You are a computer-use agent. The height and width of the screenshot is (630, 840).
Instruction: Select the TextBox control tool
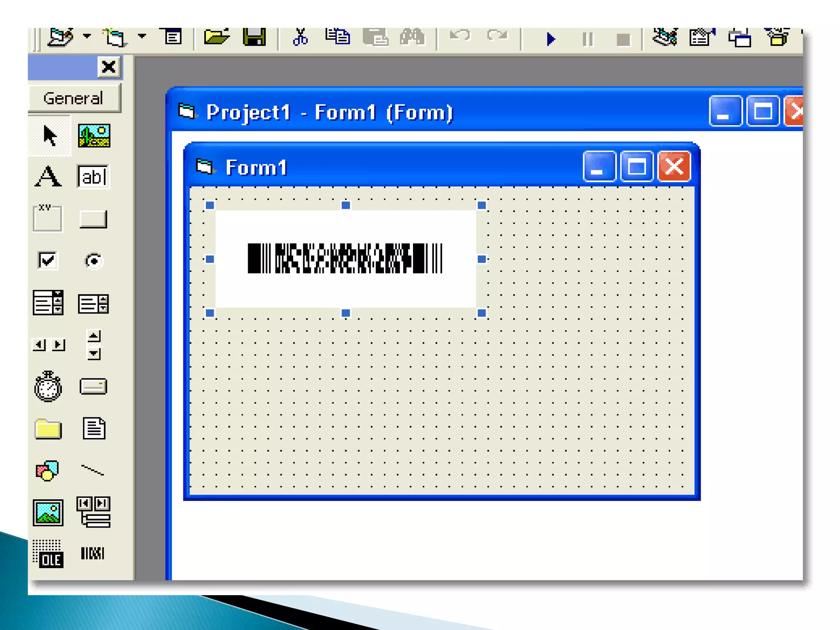click(93, 177)
